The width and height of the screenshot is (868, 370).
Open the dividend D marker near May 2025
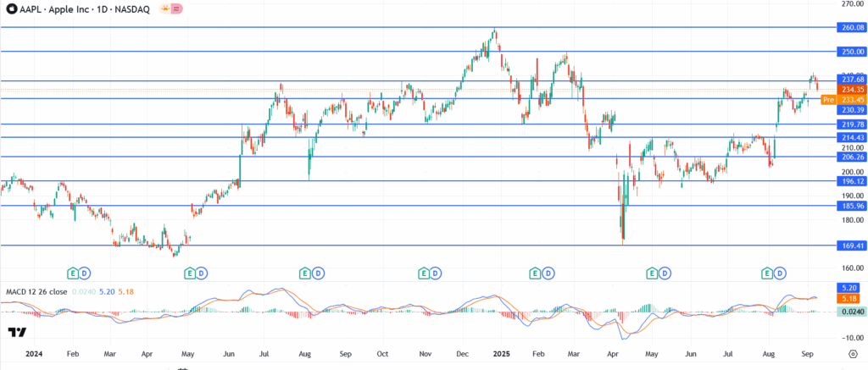point(665,273)
